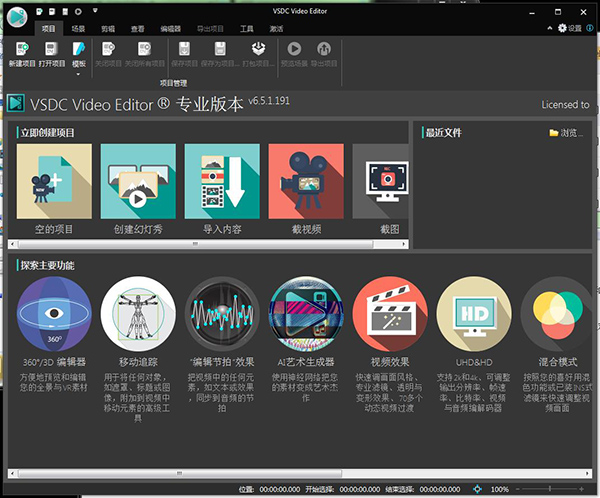Click the features panel scrollbar right arrow

(587, 474)
